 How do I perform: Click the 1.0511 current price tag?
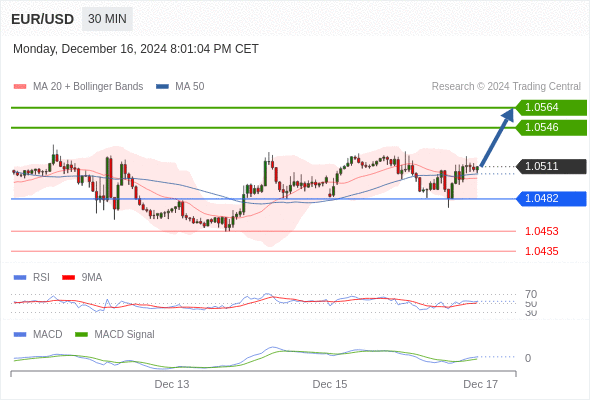[551, 166]
